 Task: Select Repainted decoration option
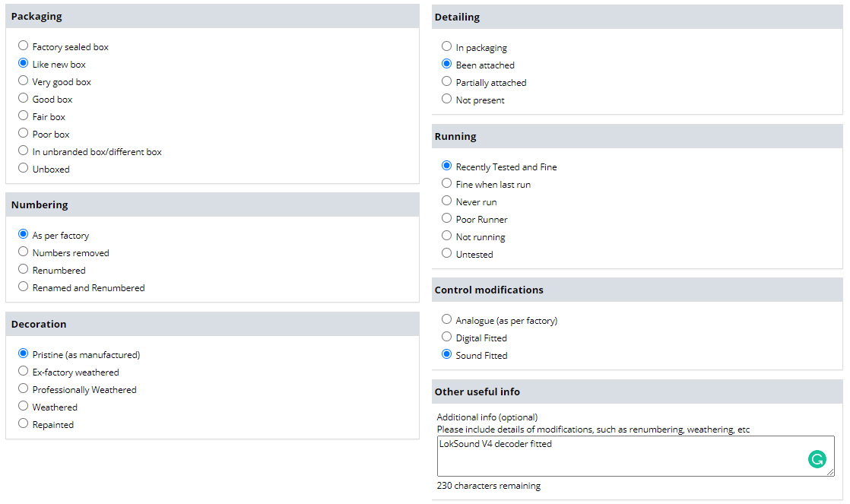(24, 424)
